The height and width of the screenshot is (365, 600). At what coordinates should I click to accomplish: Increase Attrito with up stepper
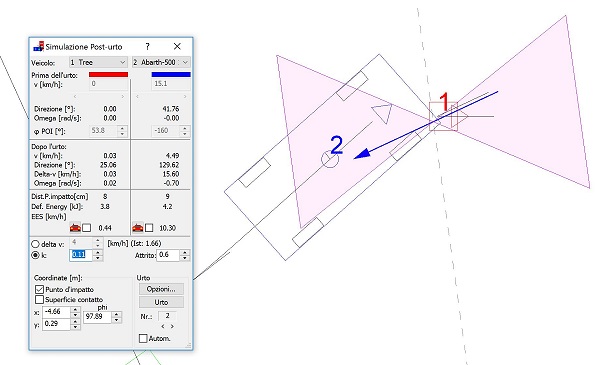tap(185, 252)
